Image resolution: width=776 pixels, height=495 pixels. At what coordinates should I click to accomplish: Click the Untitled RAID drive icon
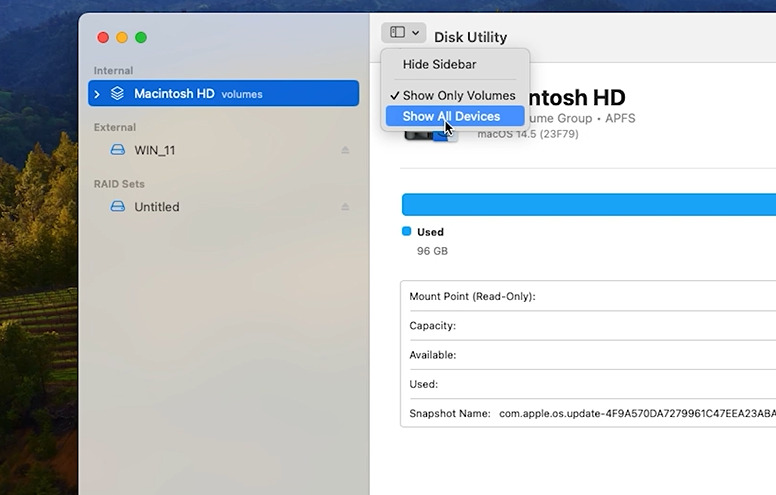point(117,206)
